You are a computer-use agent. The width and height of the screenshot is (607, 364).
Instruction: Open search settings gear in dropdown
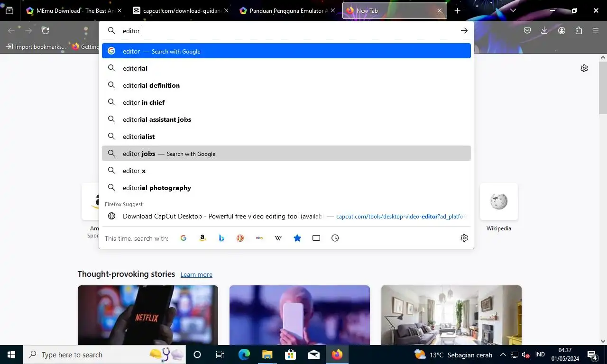click(464, 238)
